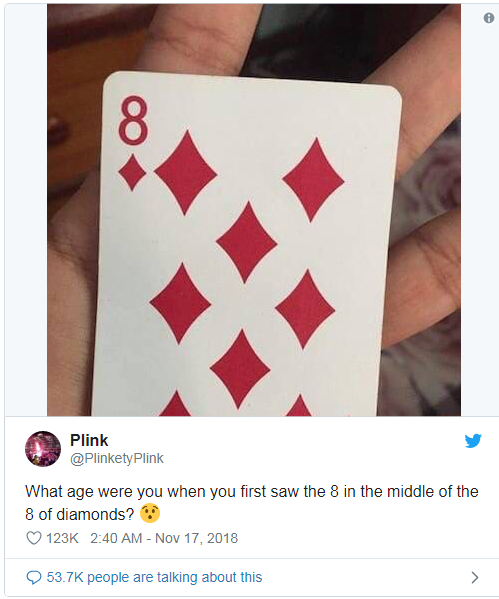
Task: Click the surprised face emoji in the tweet
Action: 150,513
